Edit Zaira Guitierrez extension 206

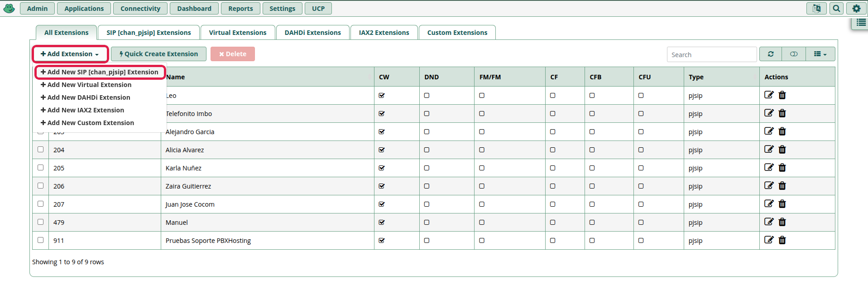pyautogui.click(x=769, y=185)
